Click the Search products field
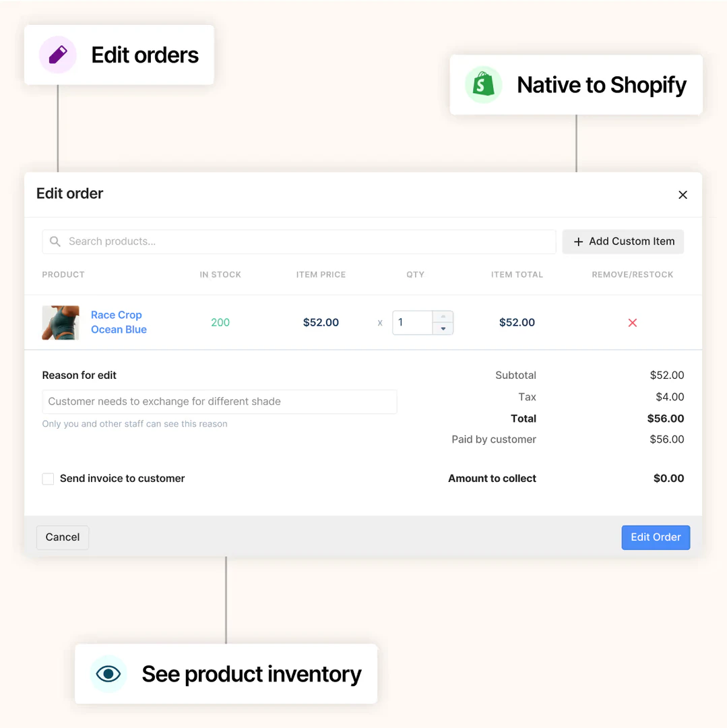727x728 pixels. (x=303, y=241)
